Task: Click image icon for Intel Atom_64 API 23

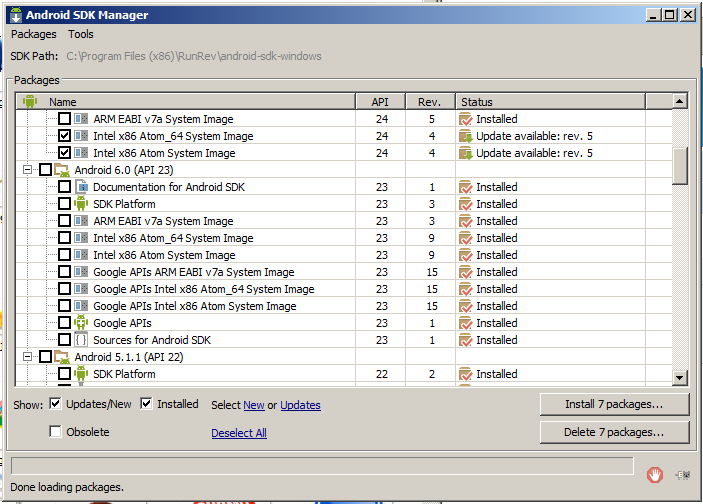Action: coord(81,238)
